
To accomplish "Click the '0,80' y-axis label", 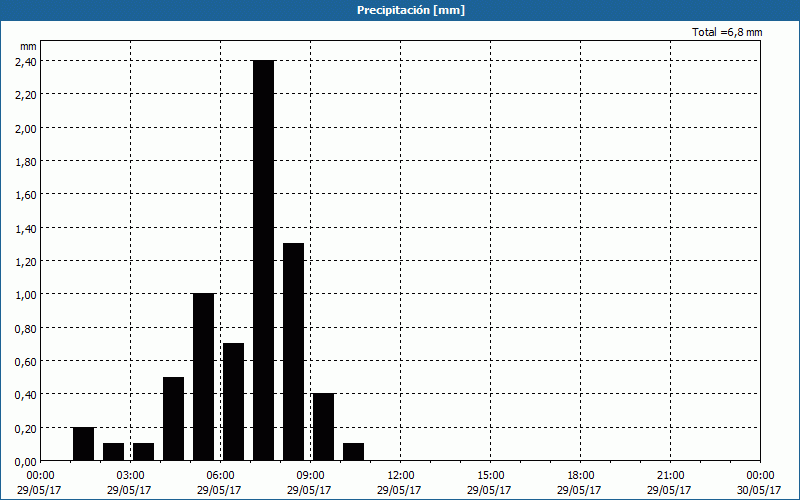I will tap(26, 329).
